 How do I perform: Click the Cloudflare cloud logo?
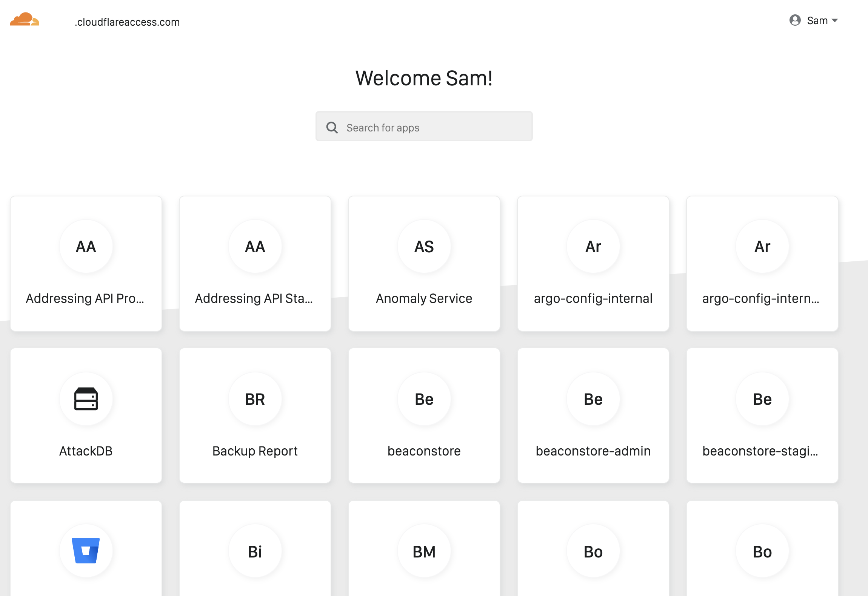click(x=25, y=19)
